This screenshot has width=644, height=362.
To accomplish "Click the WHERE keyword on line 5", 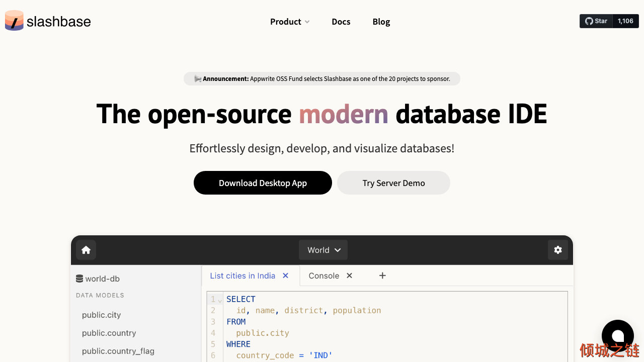I will 238,344.
